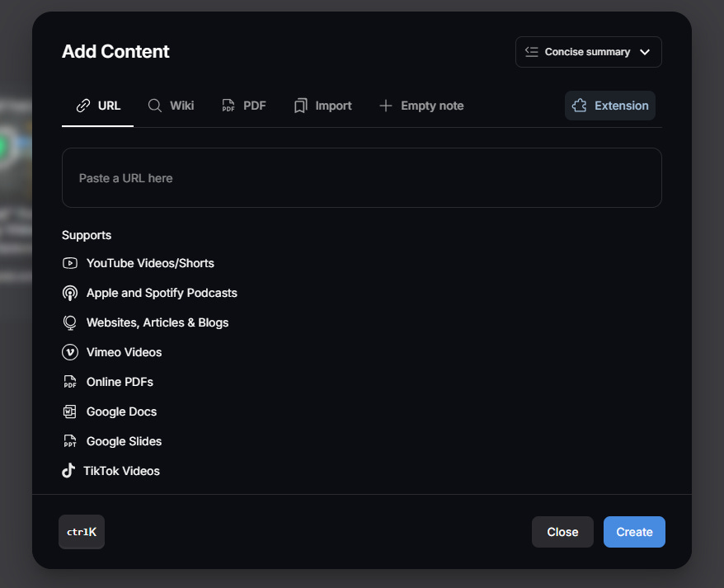Click the bookmark icon on Import tab

[x=301, y=106]
